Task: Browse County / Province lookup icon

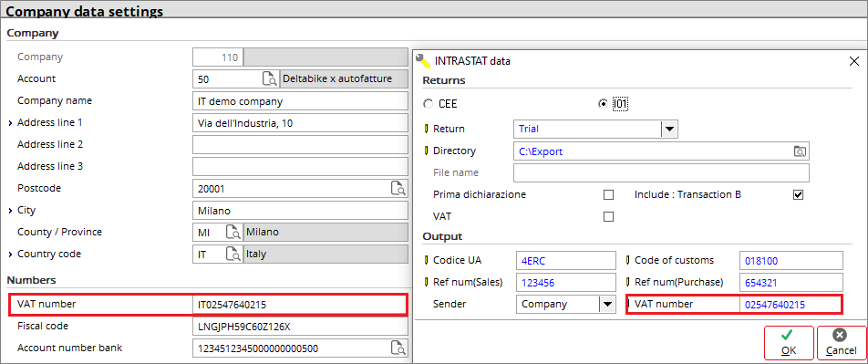Action: tap(233, 232)
